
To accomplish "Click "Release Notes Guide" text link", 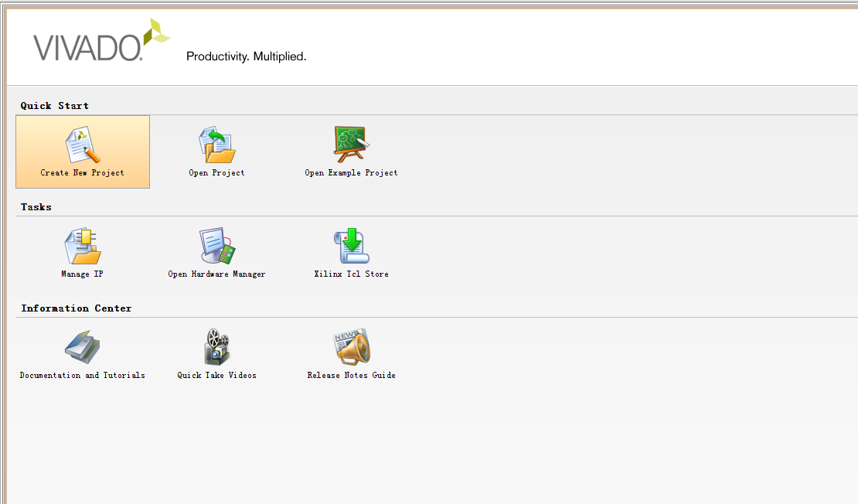I will click(x=351, y=376).
